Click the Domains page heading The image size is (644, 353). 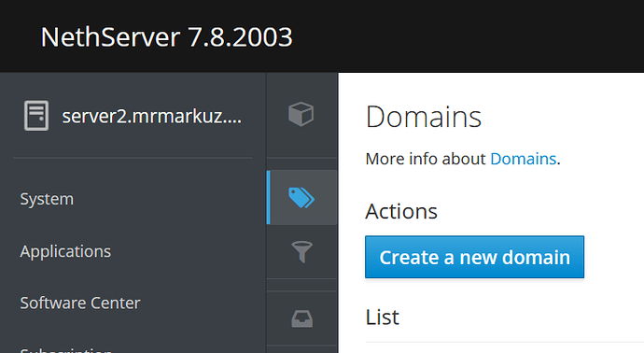pos(424,117)
